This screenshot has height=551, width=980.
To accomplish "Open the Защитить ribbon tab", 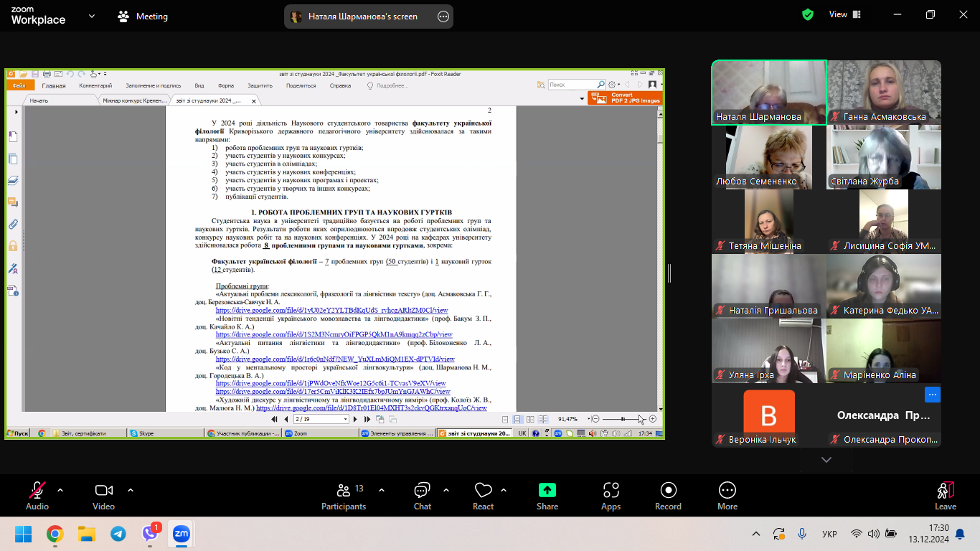I will click(260, 85).
